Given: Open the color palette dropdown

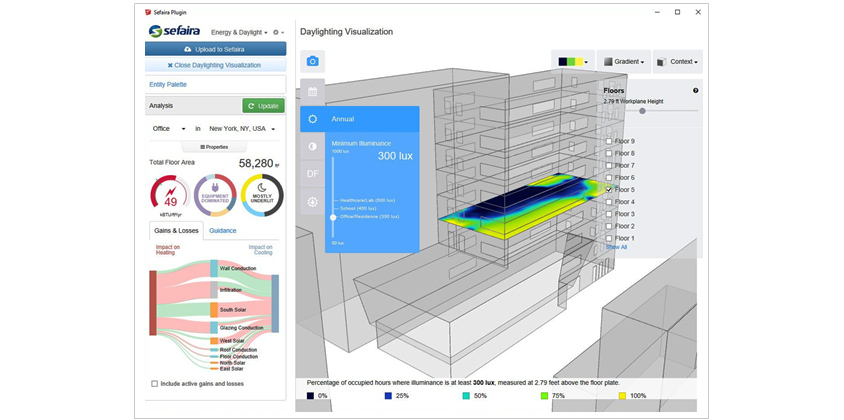Looking at the screenshot, I should 573,62.
